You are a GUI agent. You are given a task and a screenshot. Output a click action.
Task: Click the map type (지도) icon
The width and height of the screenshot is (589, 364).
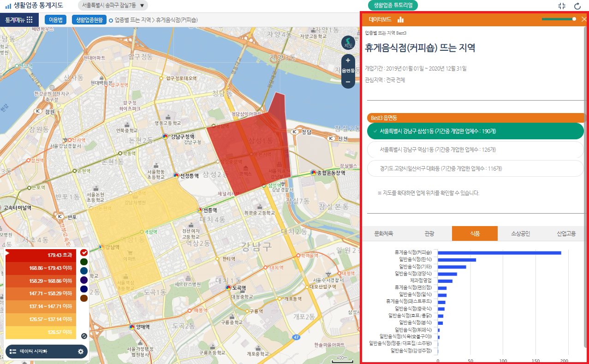(348, 42)
